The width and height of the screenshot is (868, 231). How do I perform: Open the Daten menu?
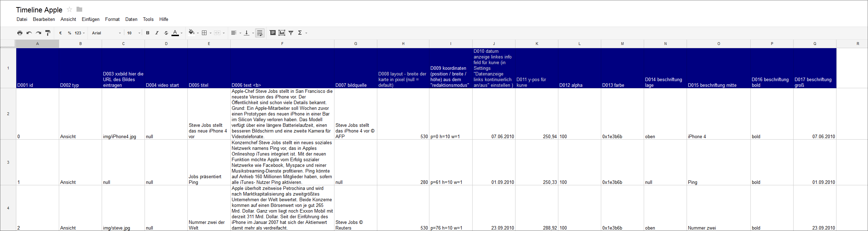click(x=131, y=19)
